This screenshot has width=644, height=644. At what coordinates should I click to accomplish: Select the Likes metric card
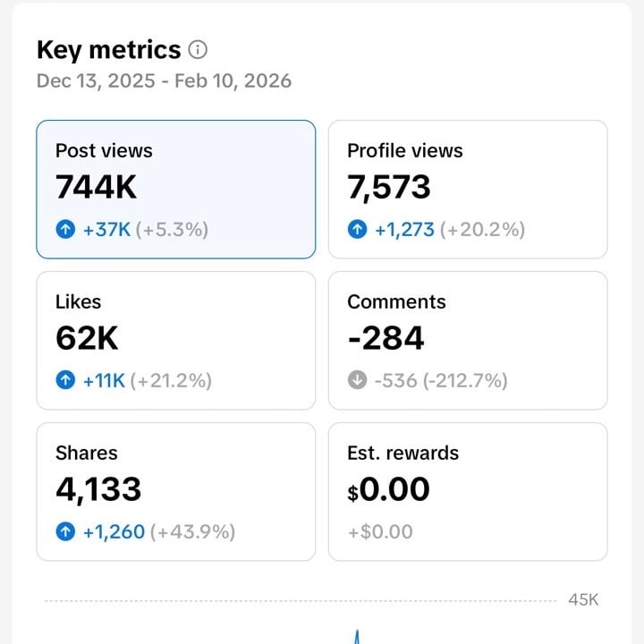pos(176,341)
